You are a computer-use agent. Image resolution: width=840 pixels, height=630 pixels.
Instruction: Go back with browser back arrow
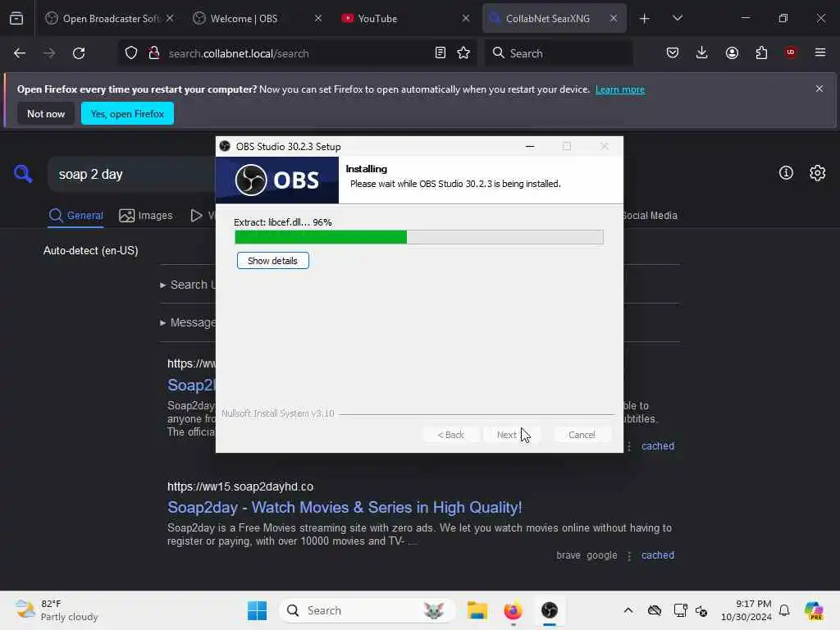tap(20, 53)
